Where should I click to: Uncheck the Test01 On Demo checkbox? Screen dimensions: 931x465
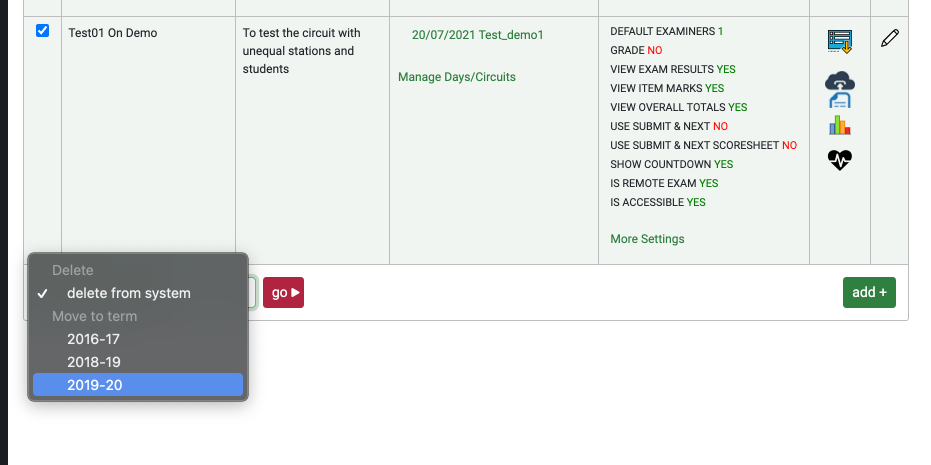point(42,31)
